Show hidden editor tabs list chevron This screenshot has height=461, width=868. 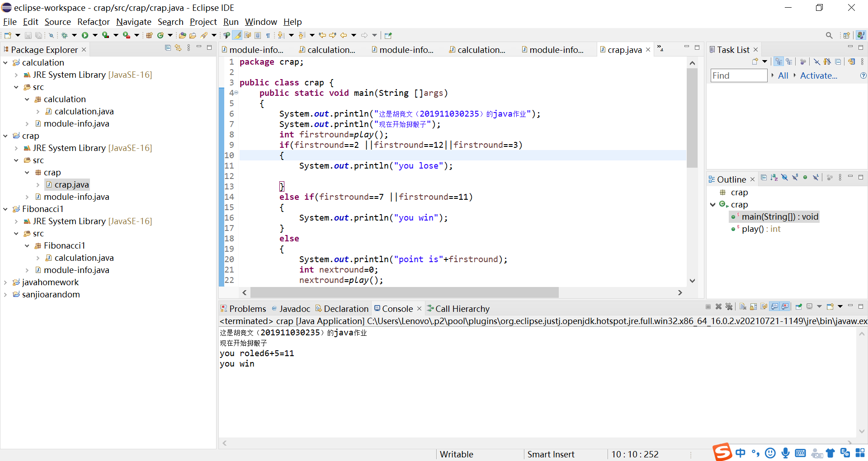point(660,48)
